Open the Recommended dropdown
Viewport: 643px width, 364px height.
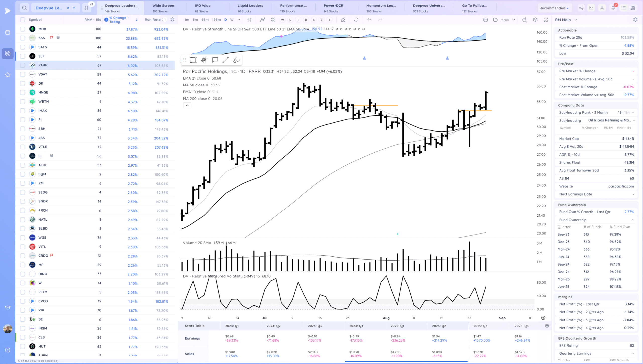(554, 8)
